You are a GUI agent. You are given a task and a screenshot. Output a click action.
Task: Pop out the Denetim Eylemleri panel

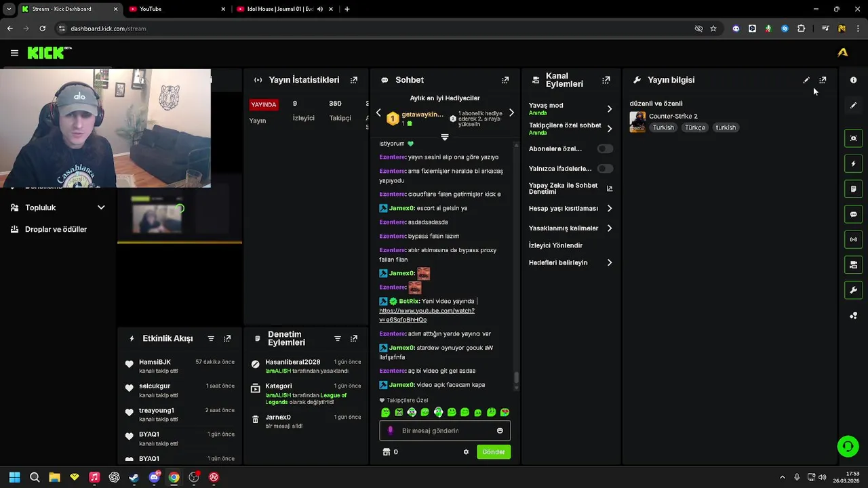[353, 338]
